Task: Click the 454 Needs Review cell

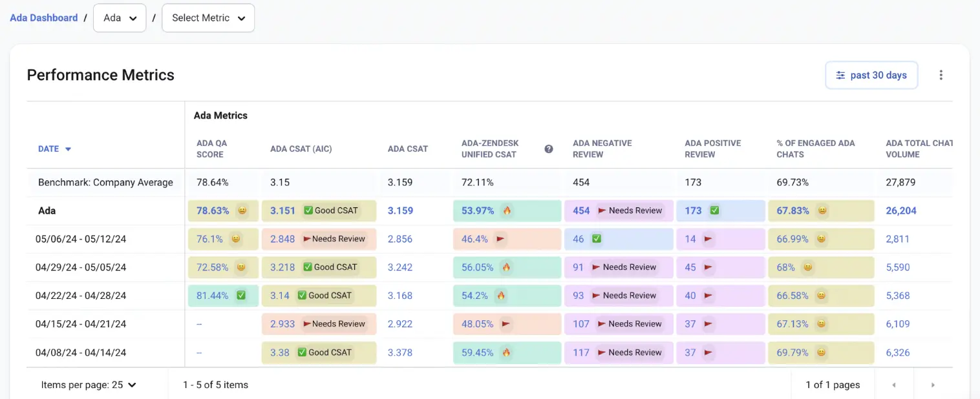Action: 619,210
